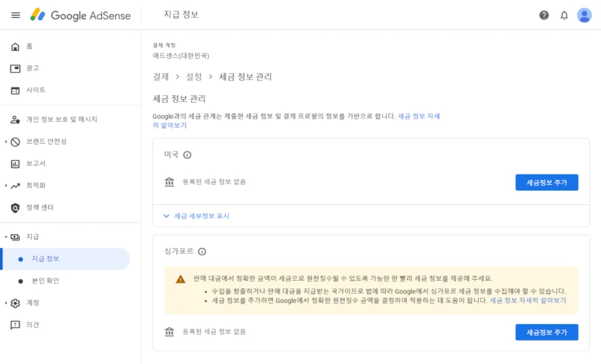Viewport: 601px width, 364px height.
Task: Go to 홈 in the sidebar
Action: [29, 46]
